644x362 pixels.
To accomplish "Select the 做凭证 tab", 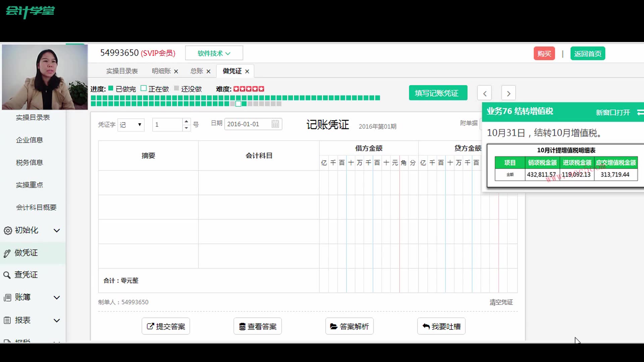I will (x=232, y=71).
